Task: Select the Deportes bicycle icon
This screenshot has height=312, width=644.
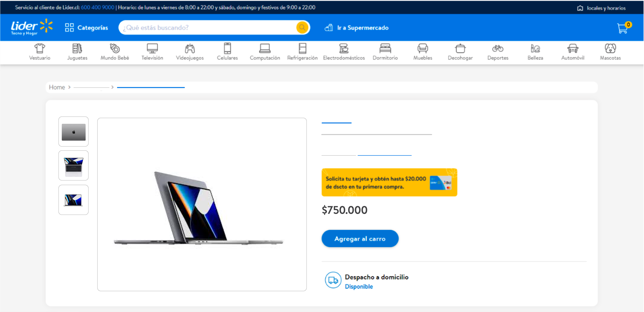Action: 498,48
